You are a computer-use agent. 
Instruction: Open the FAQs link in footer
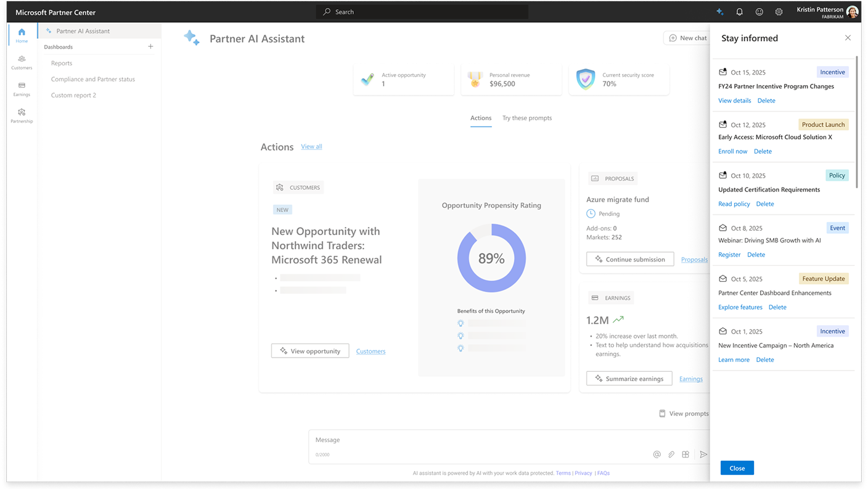point(603,473)
